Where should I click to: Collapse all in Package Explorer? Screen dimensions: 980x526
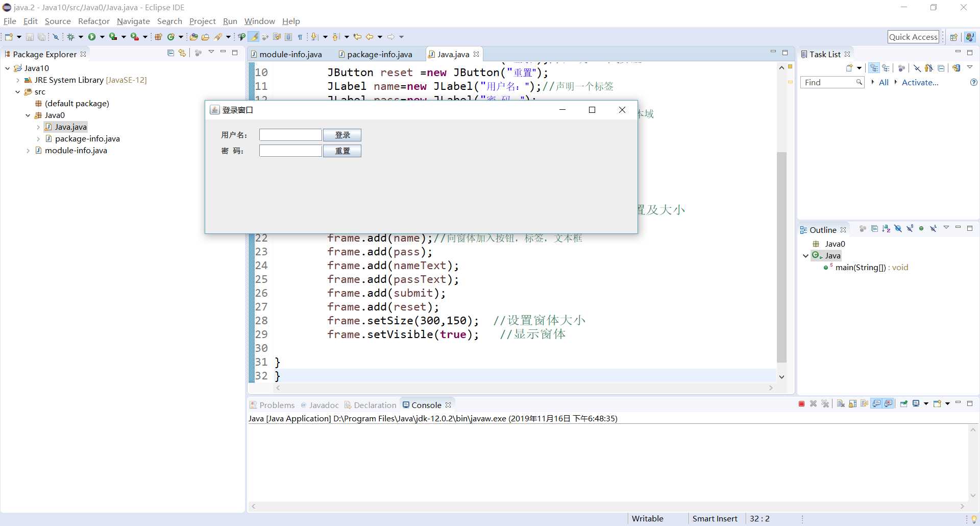tap(170, 53)
